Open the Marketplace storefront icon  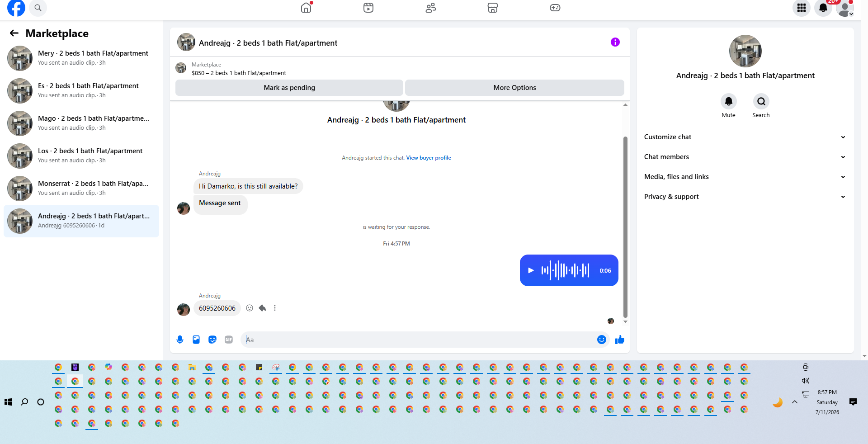(x=493, y=8)
